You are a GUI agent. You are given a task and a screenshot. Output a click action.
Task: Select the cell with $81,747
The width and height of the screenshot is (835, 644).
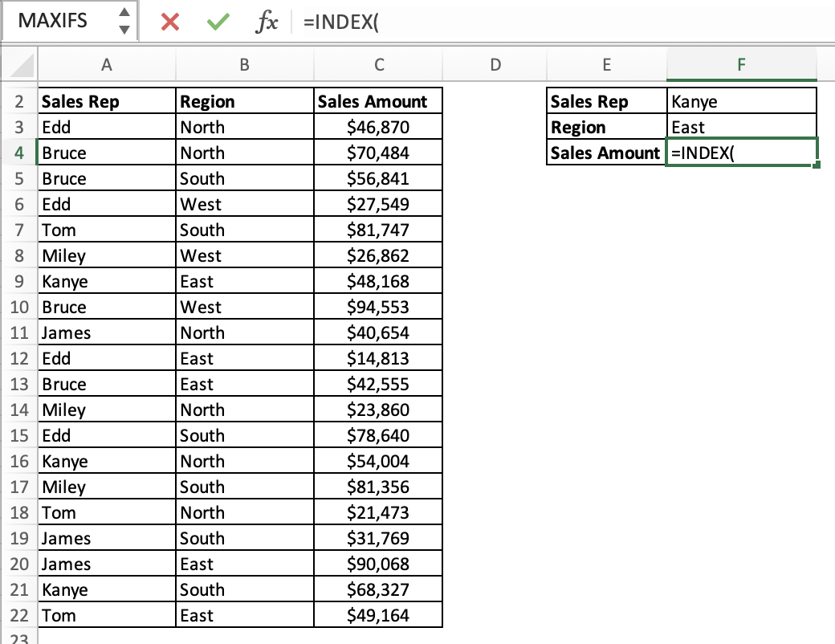point(378,230)
